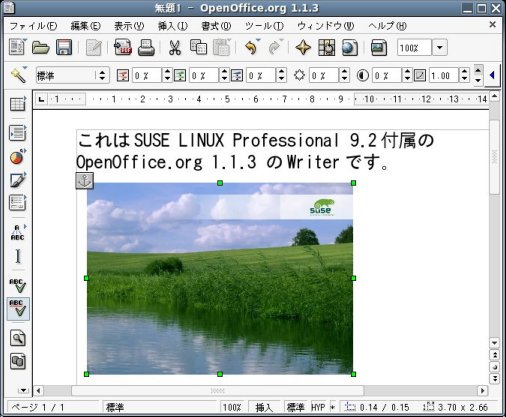Open the ウィンドウ(W) menu
506x417 pixels.
tap(325, 26)
